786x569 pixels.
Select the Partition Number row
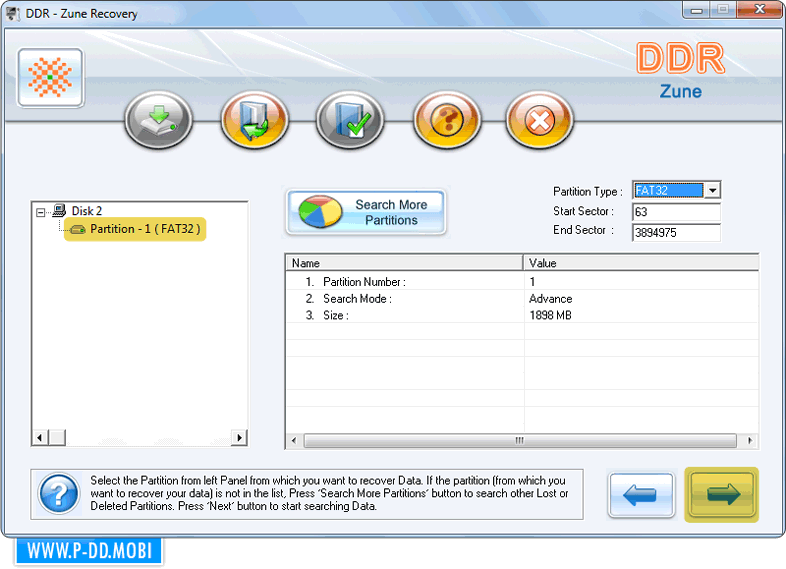(x=522, y=282)
